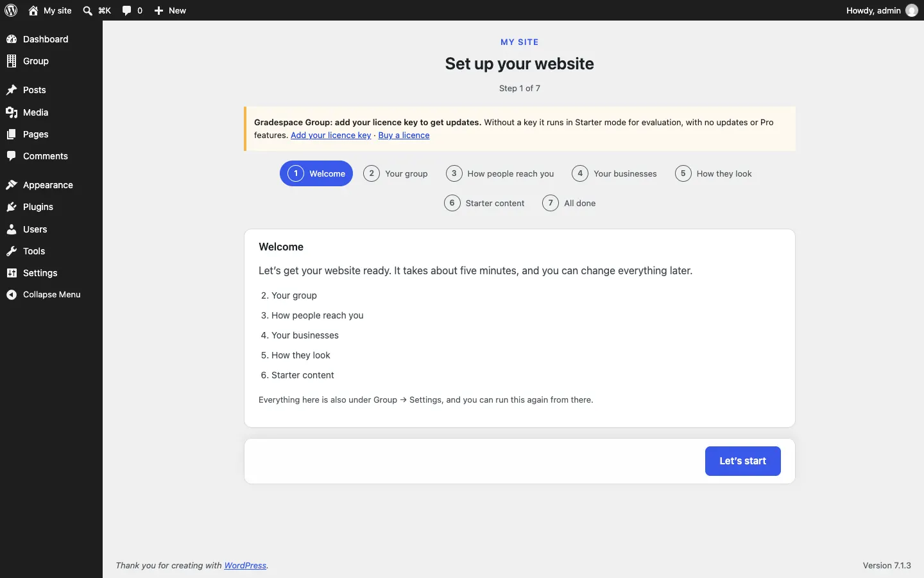This screenshot has width=924, height=578.
Task: Click the Tools wrench icon
Action: 12,251
